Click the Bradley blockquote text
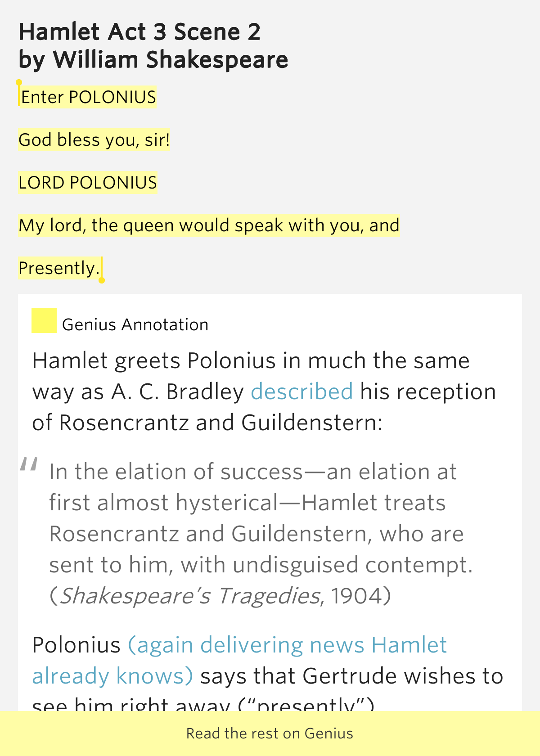Viewport: 540px width, 756px height. point(261,534)
